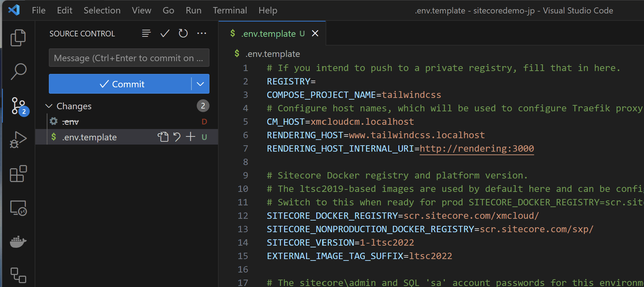The image size is (644, 287).
Task: Open file icon for .env.template row
Action: [163, 137]
